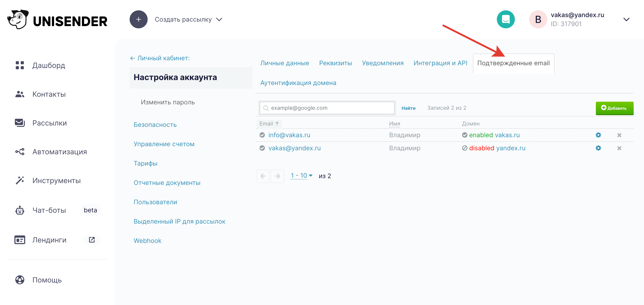Open Автоматизация from the sidebar icon
The image size is (644, 305).
20,152
